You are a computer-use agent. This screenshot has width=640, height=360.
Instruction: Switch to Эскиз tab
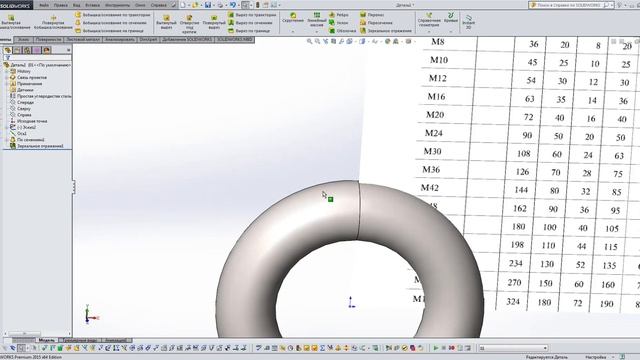coord(24,40)
